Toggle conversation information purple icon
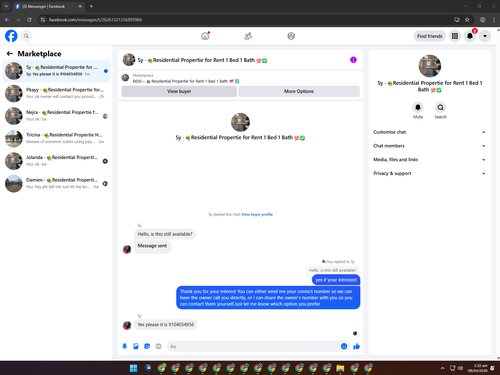Screen dimensions: 500x375 click(x=353, y=60)
